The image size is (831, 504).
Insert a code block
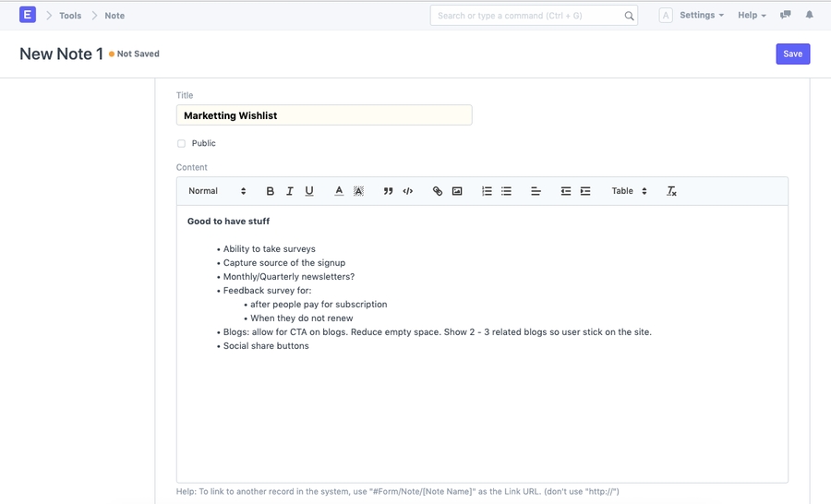408,191
